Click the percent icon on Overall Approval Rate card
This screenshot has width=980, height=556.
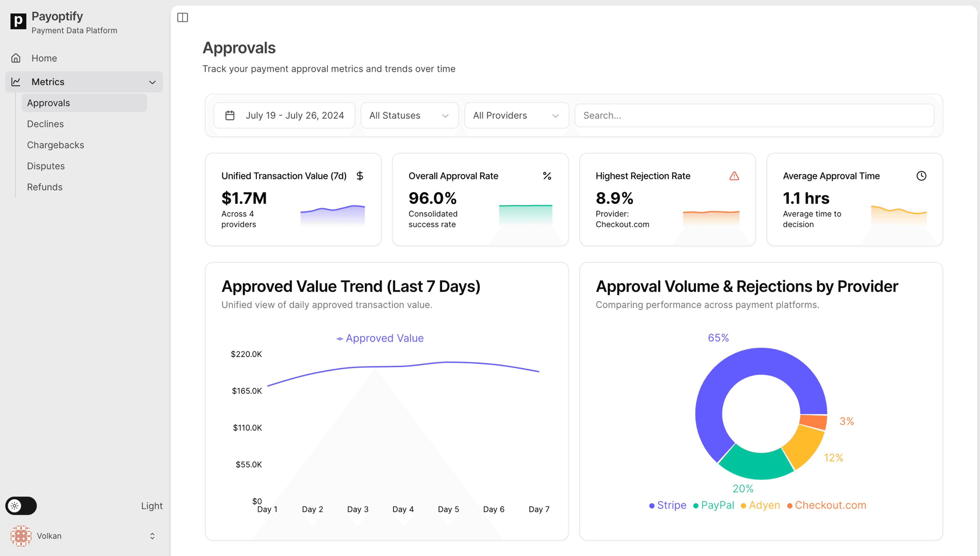(547, 176)
